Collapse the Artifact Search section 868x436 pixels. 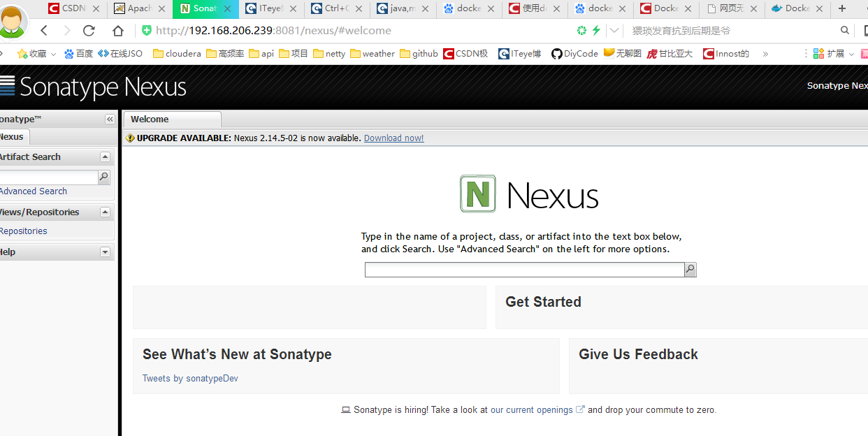105,157
